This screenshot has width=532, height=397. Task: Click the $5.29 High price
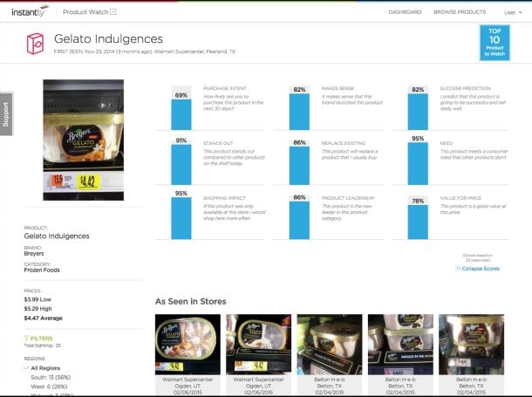[x=38, y=309]
